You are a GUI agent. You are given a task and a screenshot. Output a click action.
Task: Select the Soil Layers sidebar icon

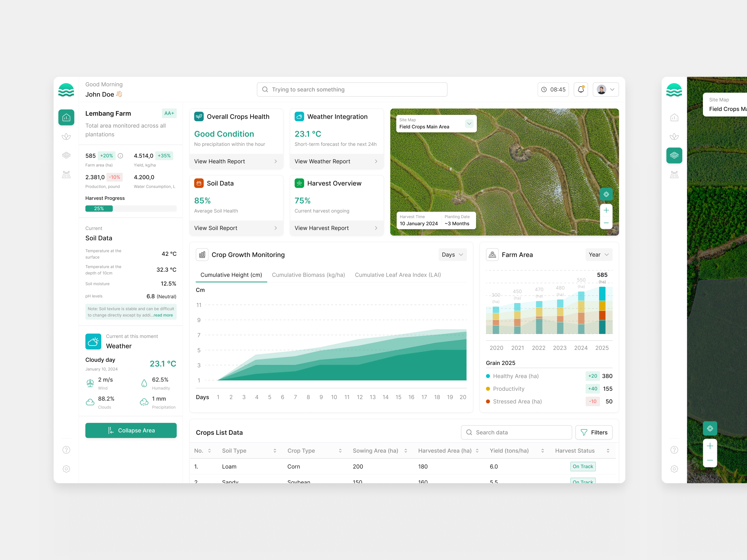click(x=66, y=155)
